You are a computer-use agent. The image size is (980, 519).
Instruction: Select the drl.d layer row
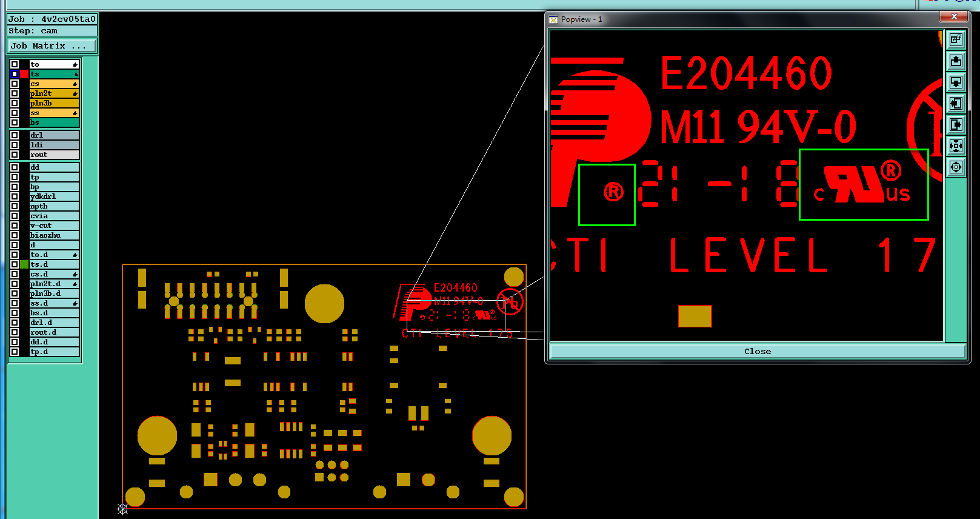coord(55,323)
